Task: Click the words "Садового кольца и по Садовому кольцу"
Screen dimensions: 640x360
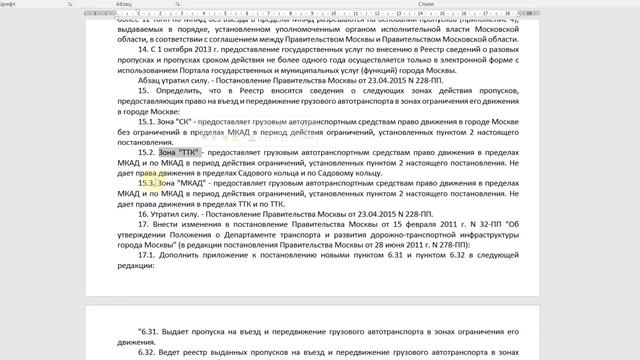Action: (311, 173)
